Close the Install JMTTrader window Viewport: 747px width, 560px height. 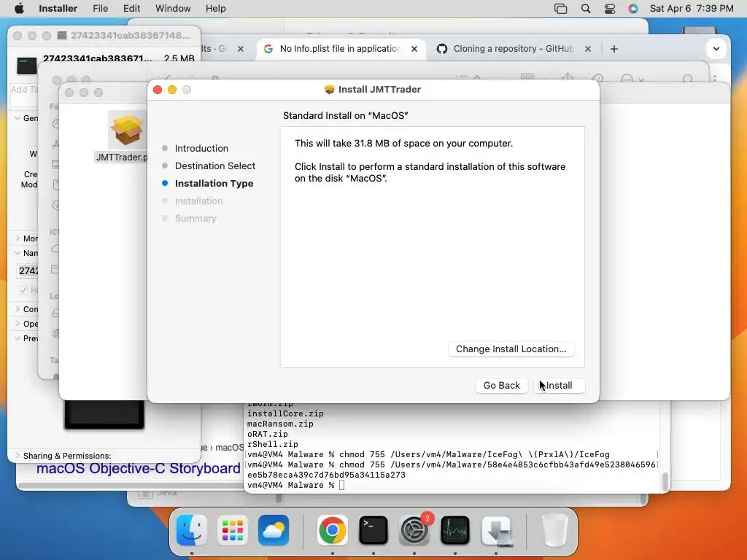pyautogui.click(x=158, y=90)
